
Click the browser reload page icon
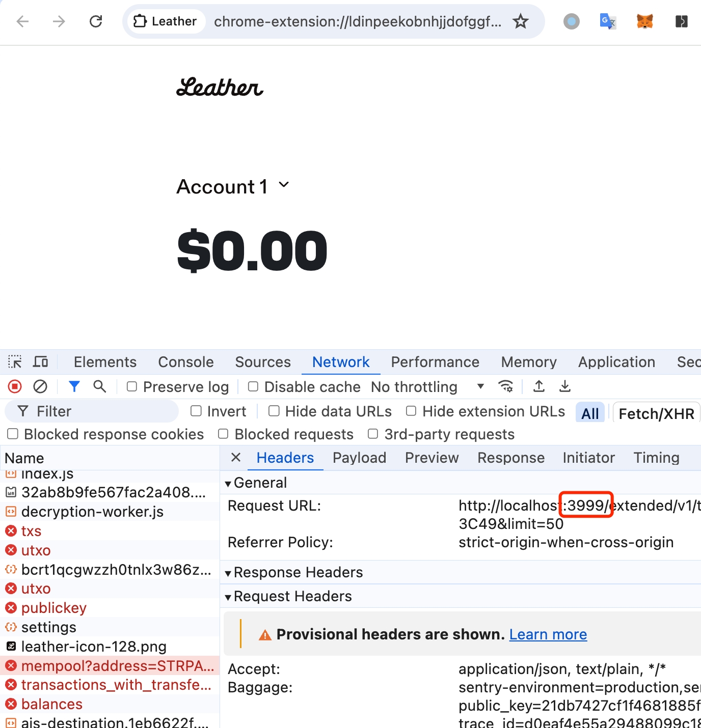(x=96, y=21)
